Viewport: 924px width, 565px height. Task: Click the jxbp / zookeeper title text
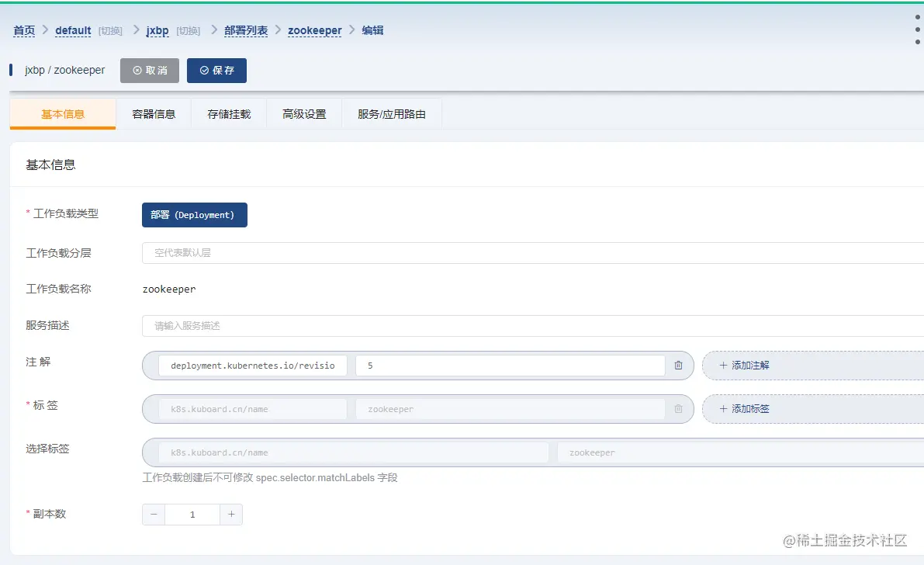[x=65, y=70]
